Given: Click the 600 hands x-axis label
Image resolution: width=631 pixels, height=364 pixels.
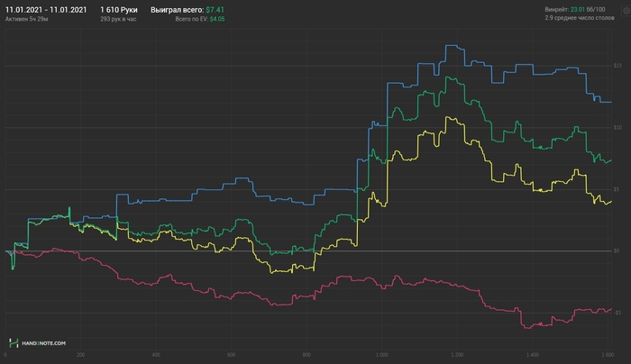Looking at the screenshot, I should click(231, 355).
